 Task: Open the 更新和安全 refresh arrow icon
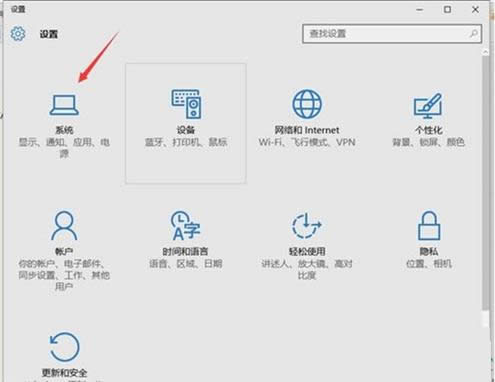click(x=64, y=347)
